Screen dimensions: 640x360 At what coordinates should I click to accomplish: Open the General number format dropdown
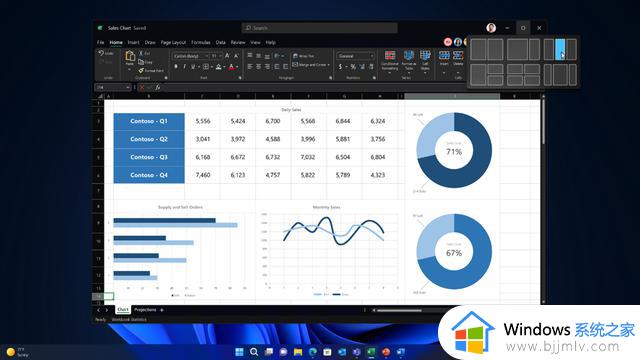(356, 56)
